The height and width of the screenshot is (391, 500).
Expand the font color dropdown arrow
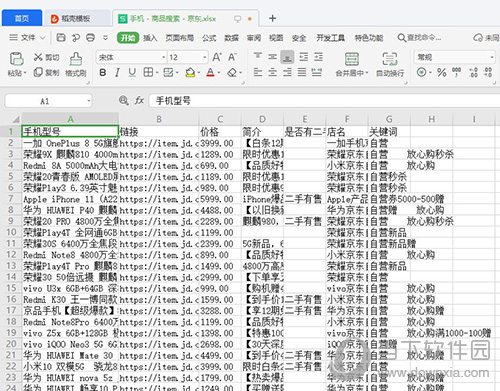(x=219, y=72)
